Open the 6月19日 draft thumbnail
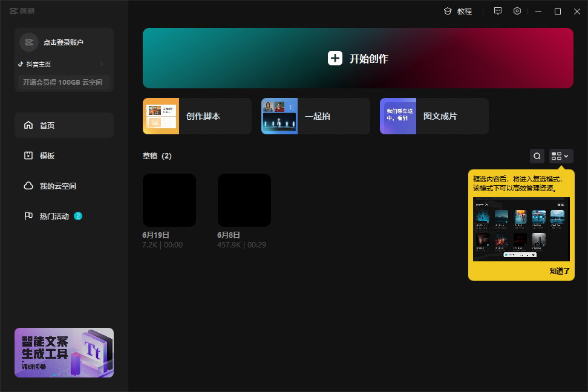588x392 pixels. point(169,200)
